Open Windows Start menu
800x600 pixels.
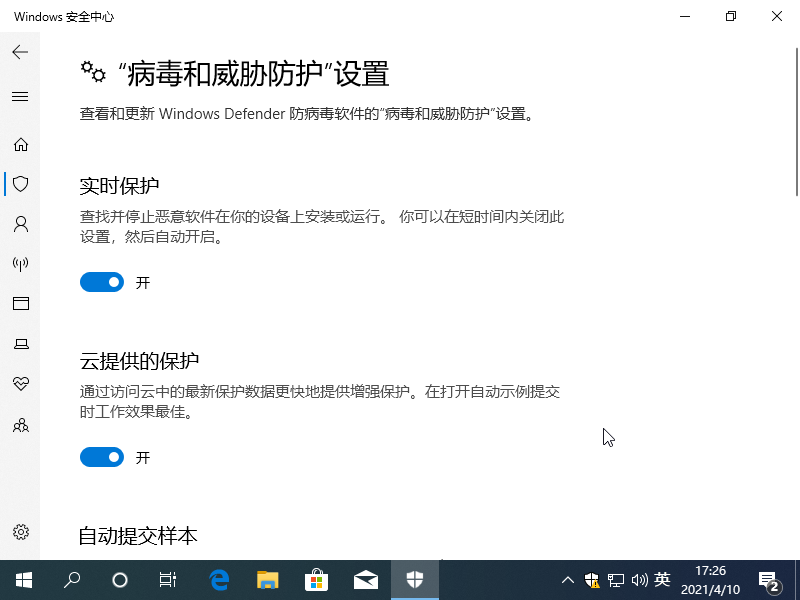23,580
